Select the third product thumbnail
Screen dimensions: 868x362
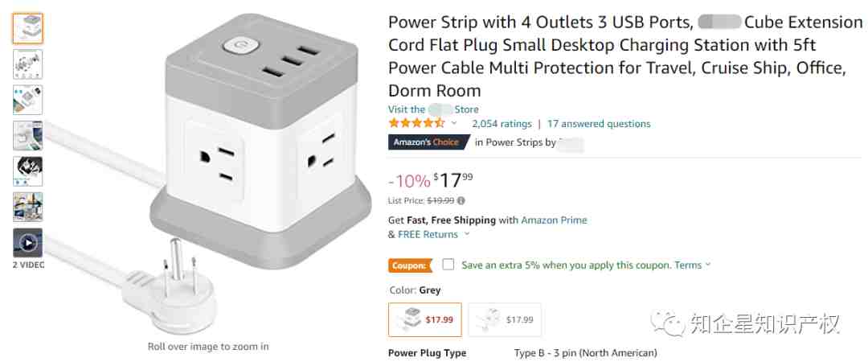click(27, 100)
